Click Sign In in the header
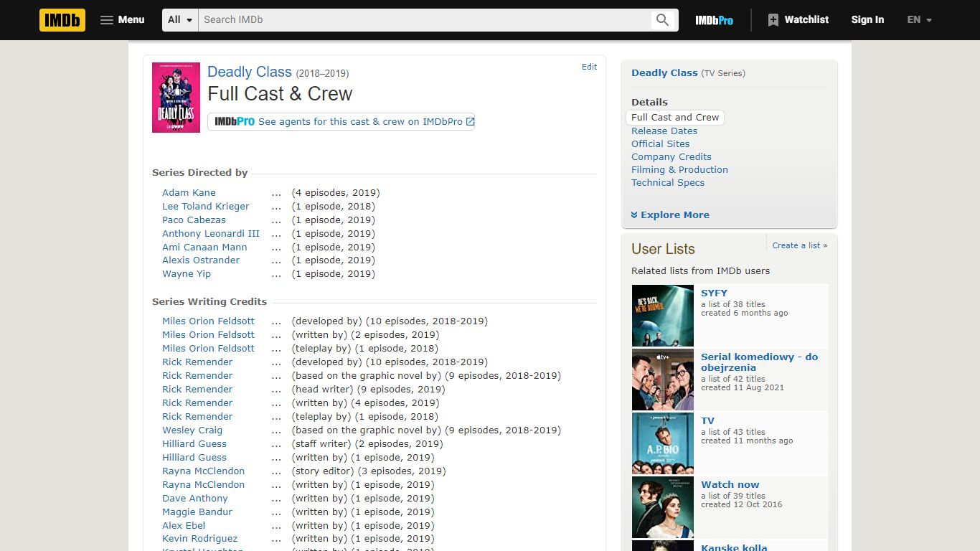The height and width of the screenshot is (551, 980). (867, 20)
